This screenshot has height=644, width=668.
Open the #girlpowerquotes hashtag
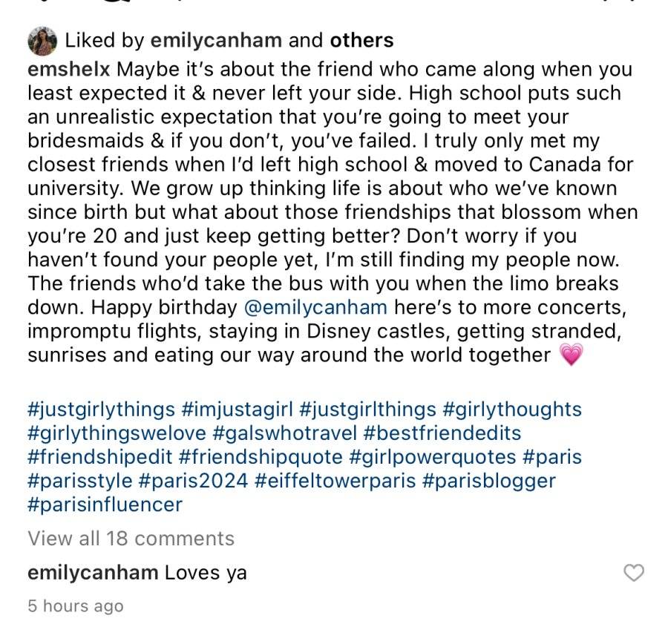[433, 457]
